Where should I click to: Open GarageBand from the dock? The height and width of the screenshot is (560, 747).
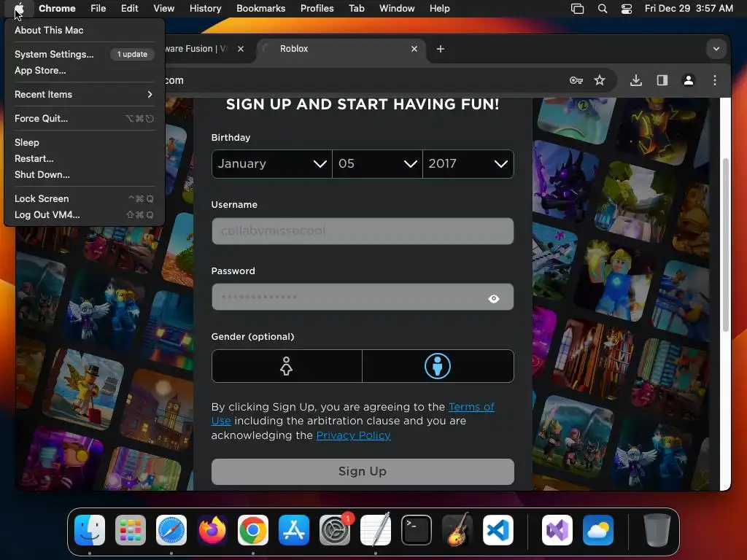[x=457, y=530]
